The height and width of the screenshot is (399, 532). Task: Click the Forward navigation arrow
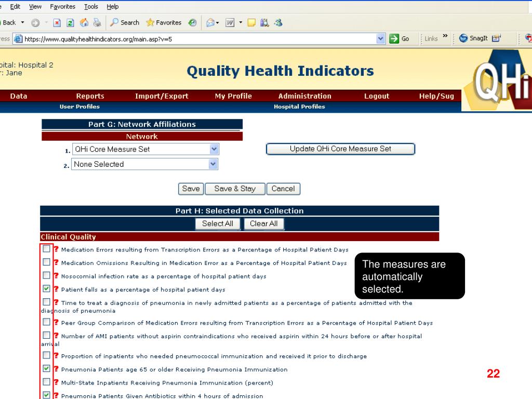[x=35, y=23]
